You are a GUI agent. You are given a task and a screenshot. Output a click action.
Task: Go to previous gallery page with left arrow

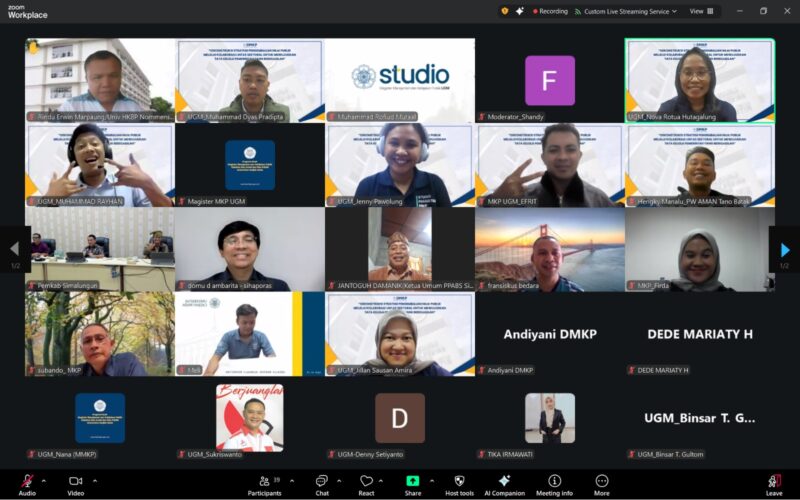(14, 249)
